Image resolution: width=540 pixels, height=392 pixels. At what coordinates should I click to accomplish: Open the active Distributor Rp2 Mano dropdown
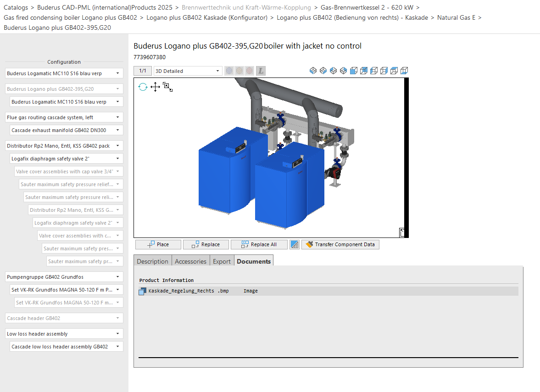(64, 146)
